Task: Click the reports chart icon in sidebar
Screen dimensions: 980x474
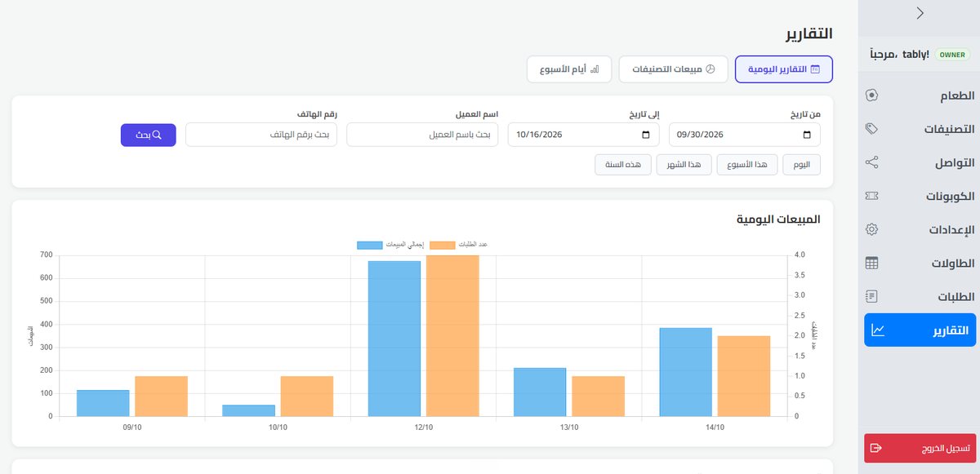Action: [878, 330]
